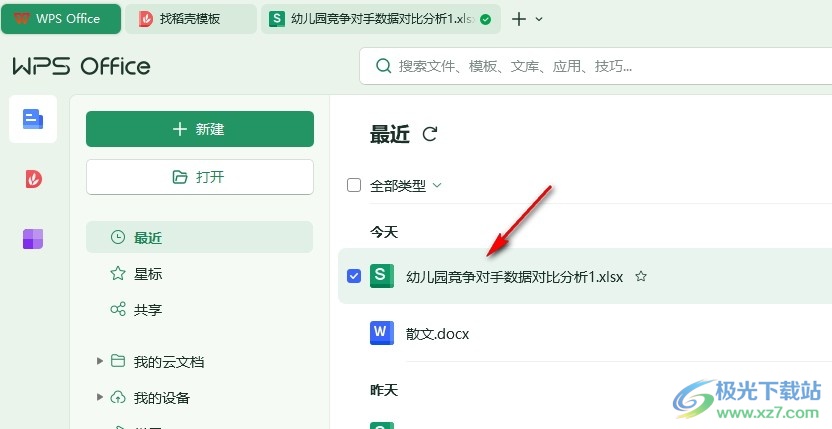832x429 pixels.
Task: Click the 今天 group heading
Action: point(384,232)
